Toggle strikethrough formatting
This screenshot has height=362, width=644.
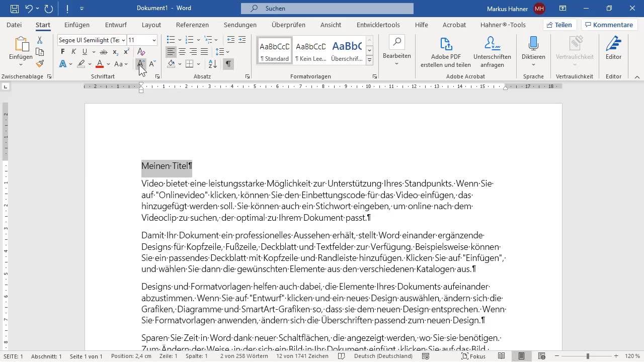coord(104,52)
